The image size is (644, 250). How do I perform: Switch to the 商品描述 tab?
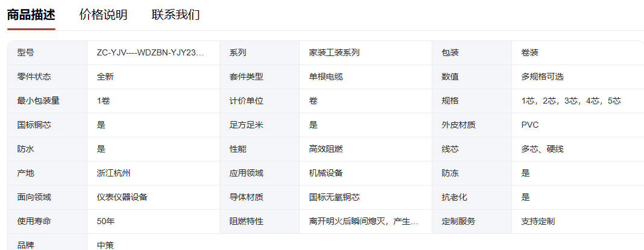[31, 15]
